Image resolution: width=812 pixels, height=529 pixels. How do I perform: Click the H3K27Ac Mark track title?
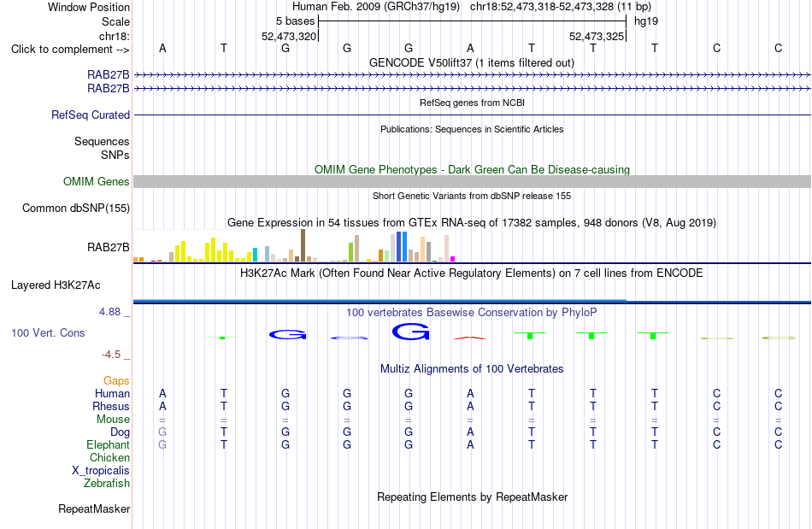click(472, 273)
